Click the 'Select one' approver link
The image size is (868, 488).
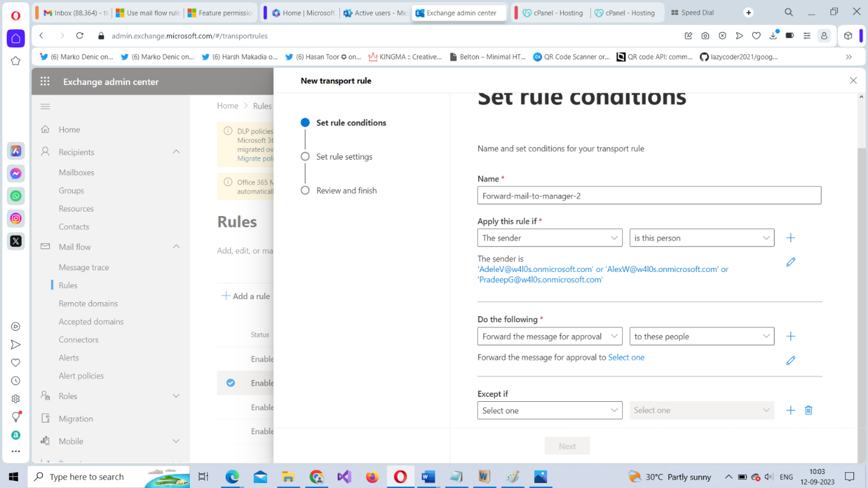tap(626, 358)
